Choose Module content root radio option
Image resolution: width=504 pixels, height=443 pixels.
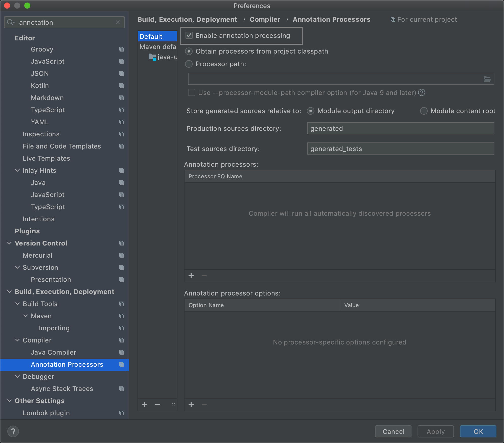[x=424, y=111]
